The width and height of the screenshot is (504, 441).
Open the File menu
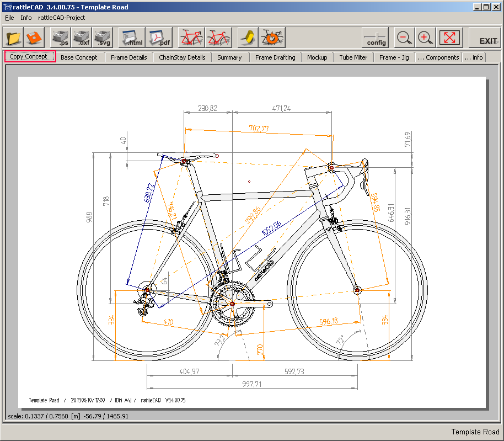tap(9, 18)
